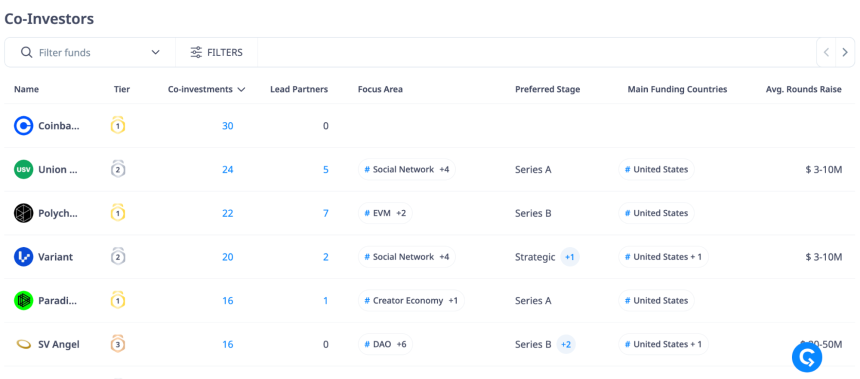The image size is (860, 379).
Task: Expand +2 preferred stages for SV Angel
Action: [566, 344]
